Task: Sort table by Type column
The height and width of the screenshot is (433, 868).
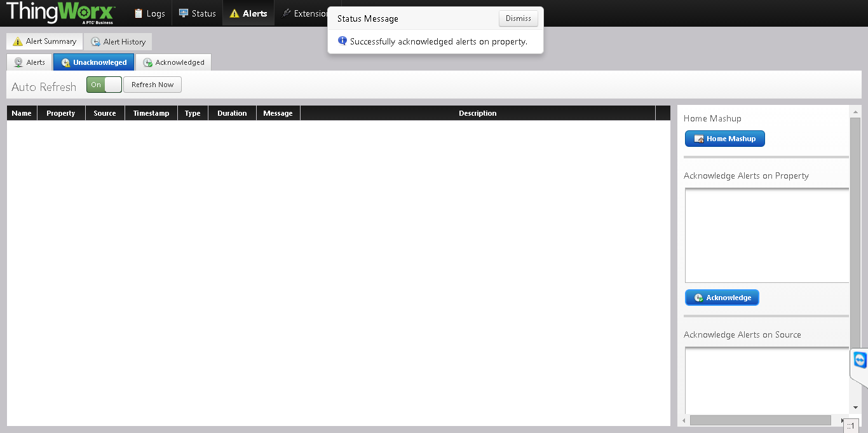Action: pyautogui.click(x=193, y=113)
